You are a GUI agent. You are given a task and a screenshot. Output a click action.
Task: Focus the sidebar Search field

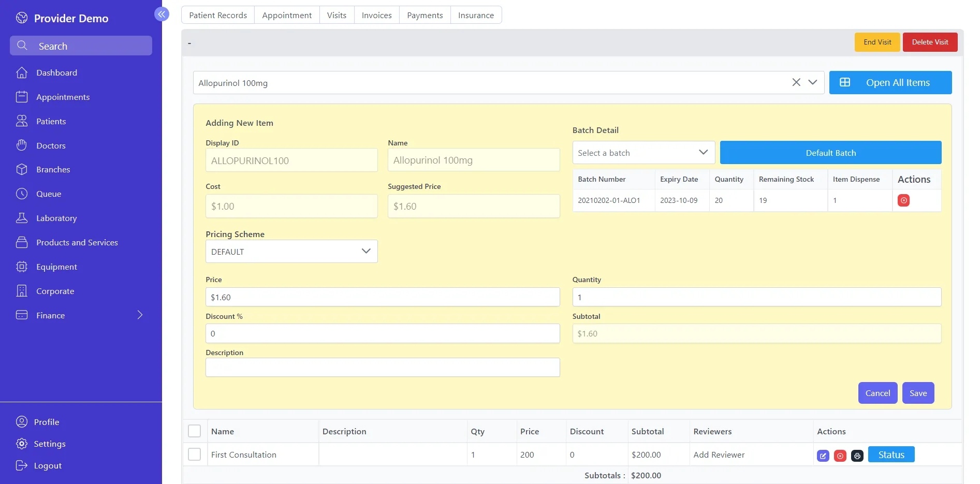coord(81,46)
